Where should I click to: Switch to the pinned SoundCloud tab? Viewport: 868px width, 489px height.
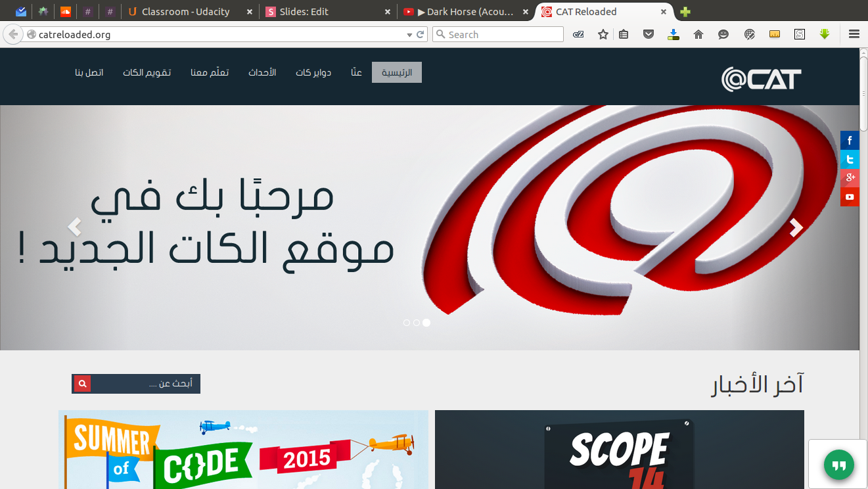(x=65, y=12)
